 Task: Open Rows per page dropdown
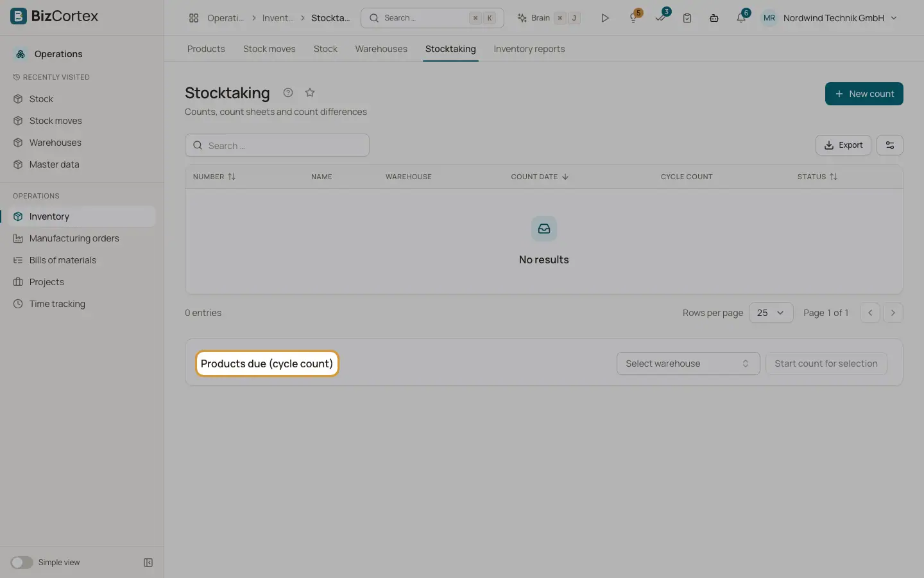click(771, 313)
